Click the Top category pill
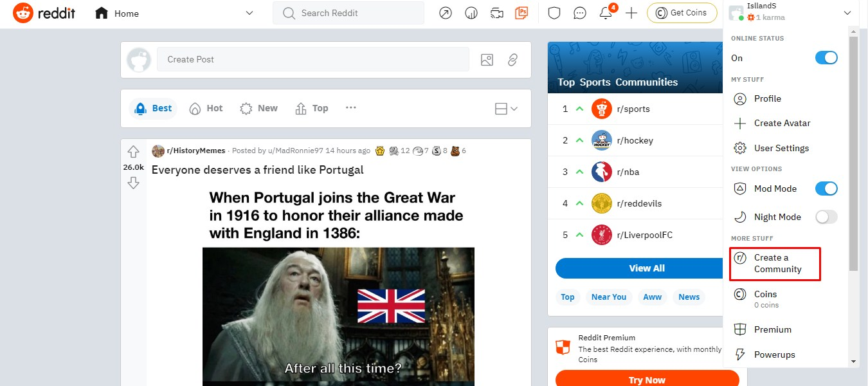The height and width of the screenshot is (386, 868). 568,297
